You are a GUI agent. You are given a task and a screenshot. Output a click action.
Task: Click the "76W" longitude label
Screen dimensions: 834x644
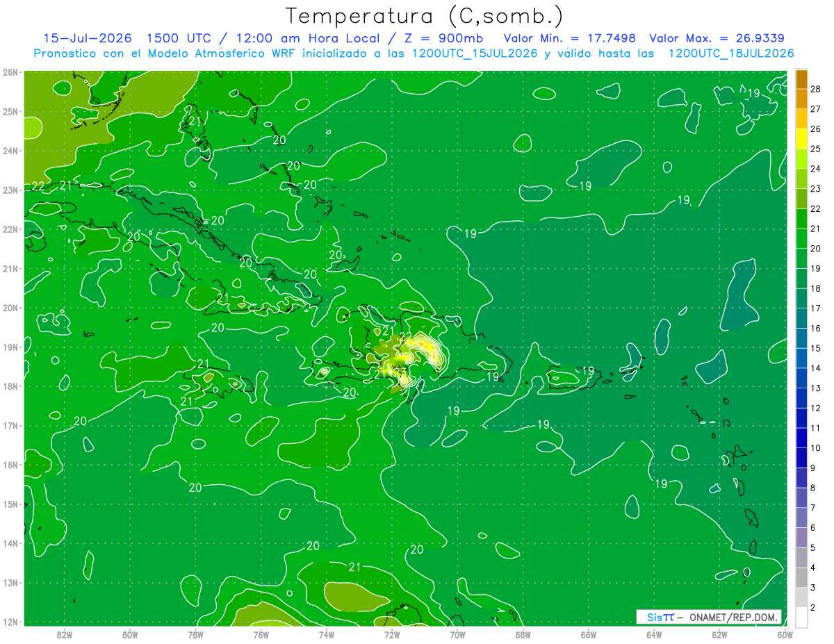[x=261, y=634]
